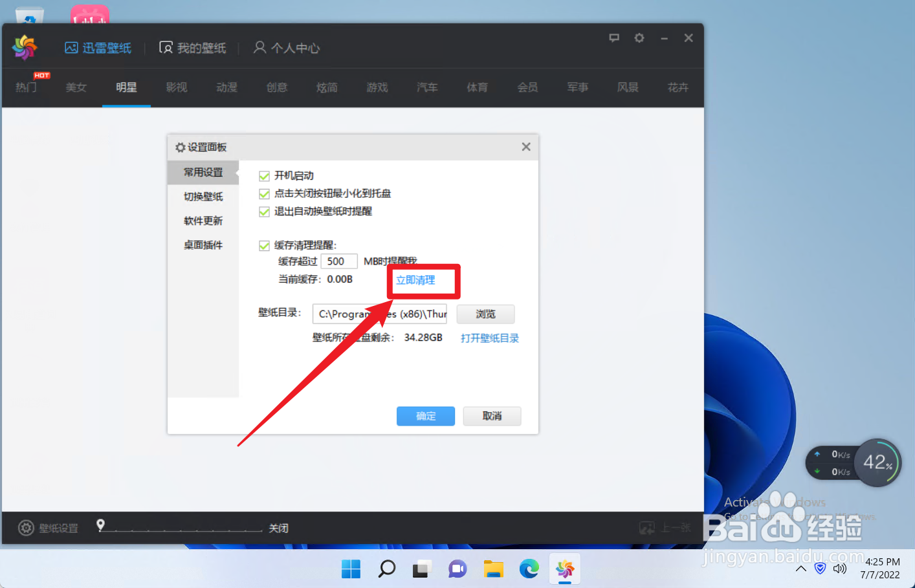Click 立即清理 link
915x588 pixels.
pyautogui.click(x=415, y=280)
